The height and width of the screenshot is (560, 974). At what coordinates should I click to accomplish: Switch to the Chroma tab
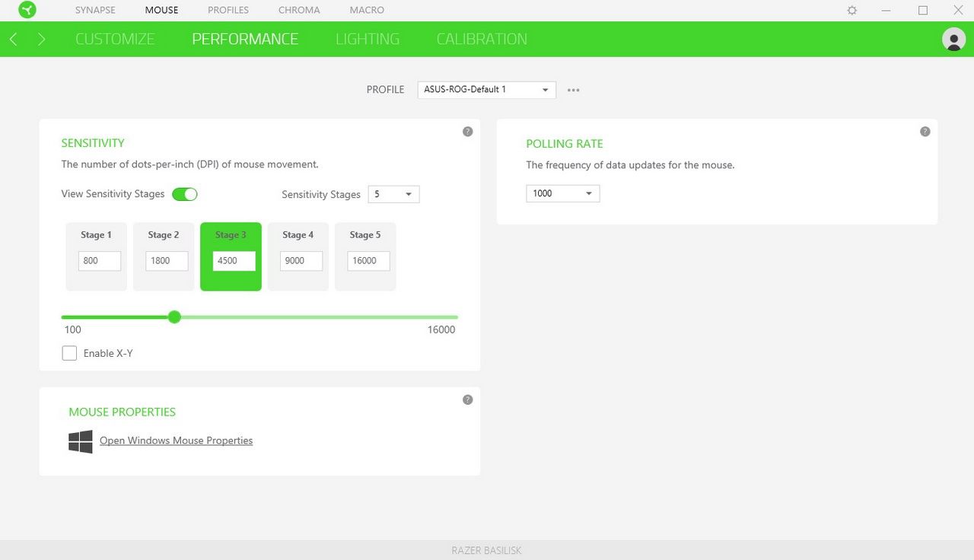coord(299,10)
